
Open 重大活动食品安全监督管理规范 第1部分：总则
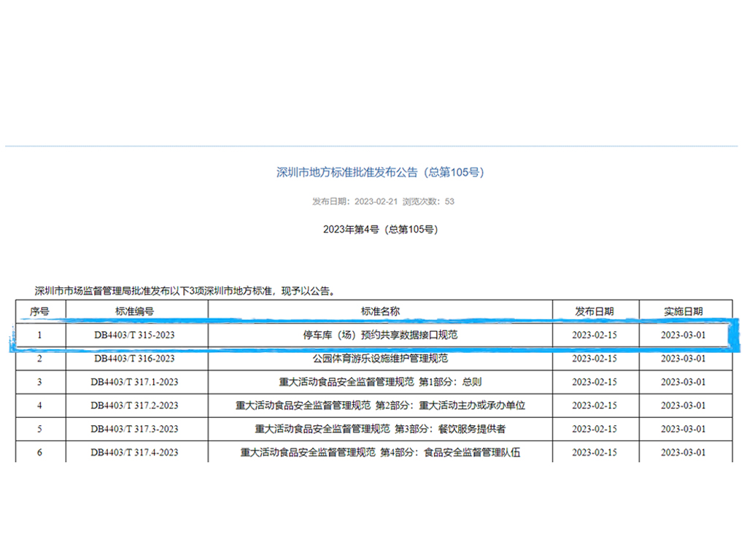point(380,382)
